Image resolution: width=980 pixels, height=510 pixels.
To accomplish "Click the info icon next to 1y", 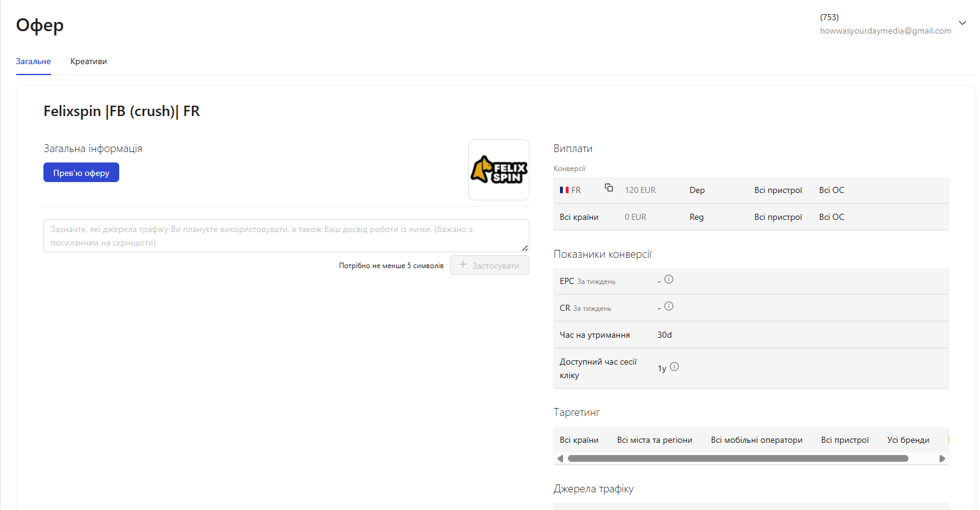I will [674, 366].
